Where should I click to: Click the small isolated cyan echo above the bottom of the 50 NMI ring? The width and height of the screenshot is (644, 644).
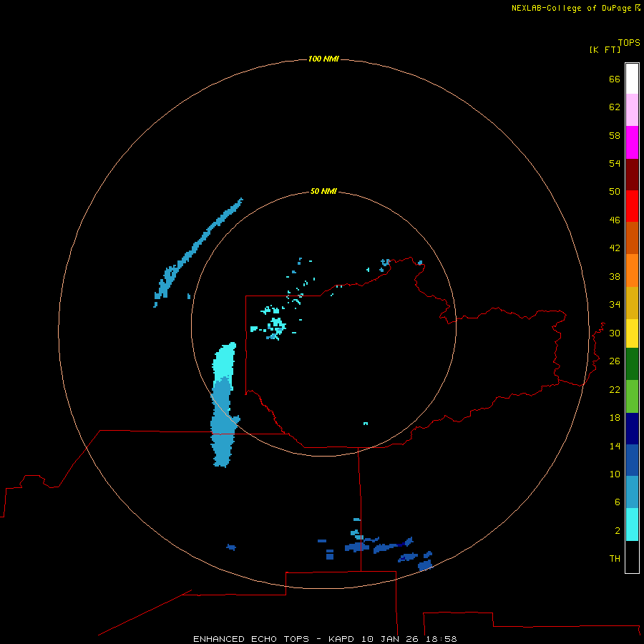[366, 423]
